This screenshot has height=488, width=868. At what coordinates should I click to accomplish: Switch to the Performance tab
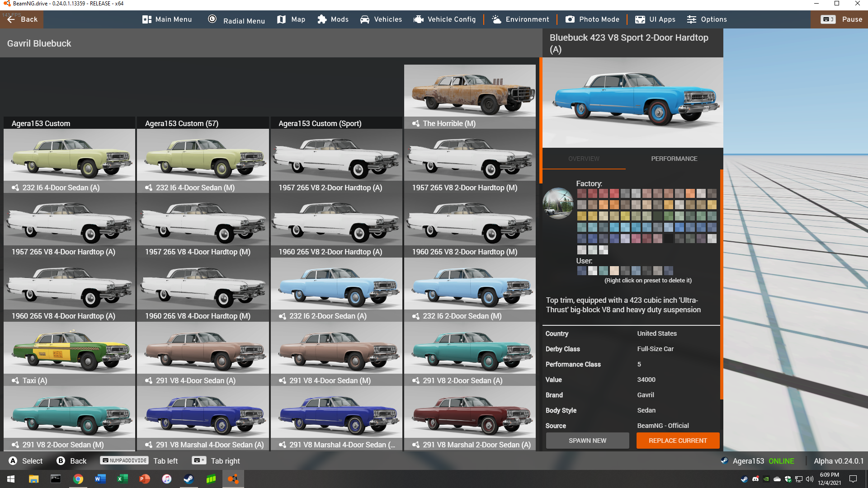tap(674, 159)
